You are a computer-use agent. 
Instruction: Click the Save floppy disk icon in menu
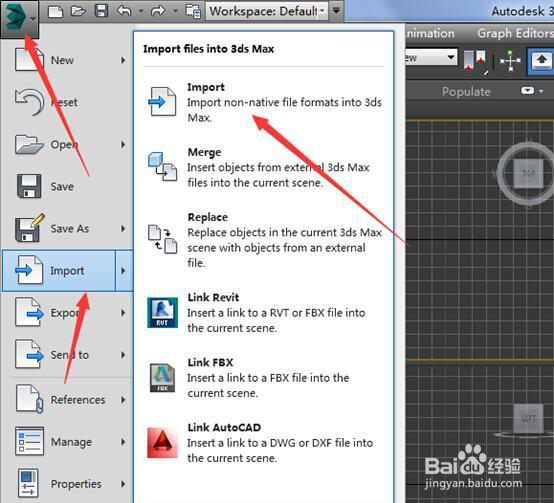point(29,186)
